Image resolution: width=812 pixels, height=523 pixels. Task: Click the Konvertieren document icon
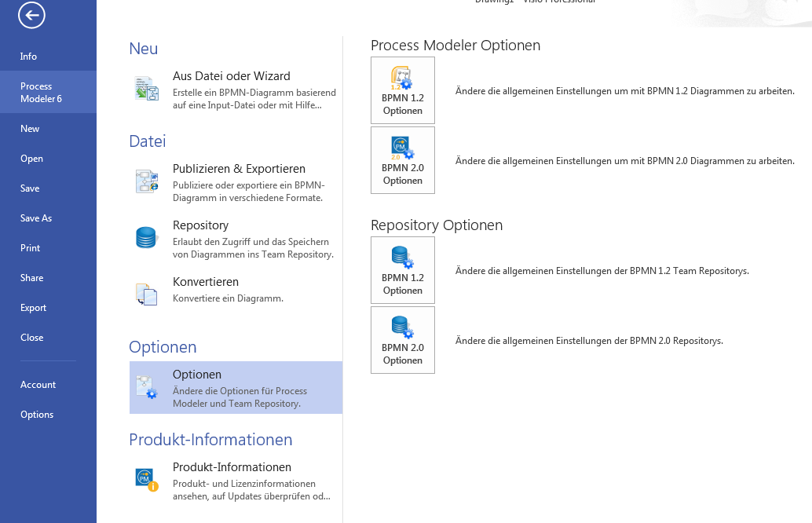tap(147, 294)
